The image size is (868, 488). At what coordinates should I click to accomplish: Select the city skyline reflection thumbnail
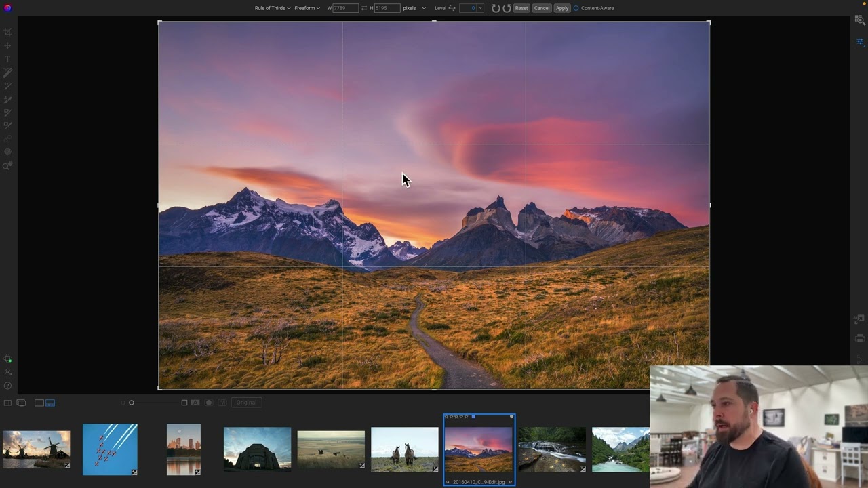[184, 449]
